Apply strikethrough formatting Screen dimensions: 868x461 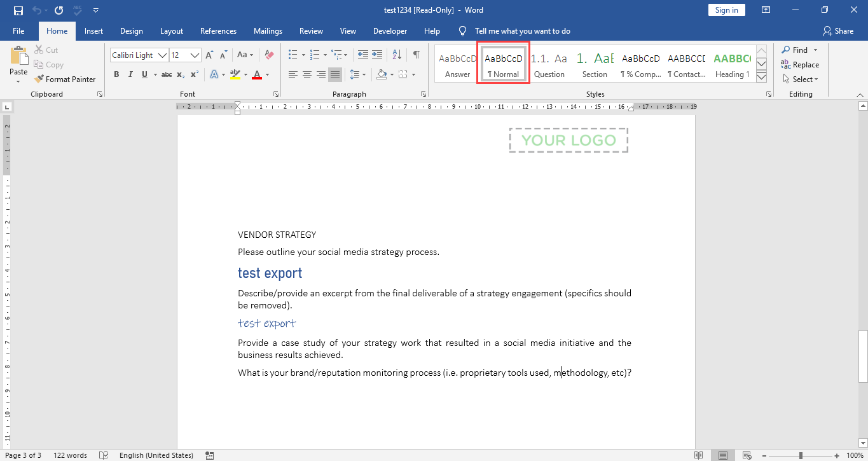[x=167, y=74]
